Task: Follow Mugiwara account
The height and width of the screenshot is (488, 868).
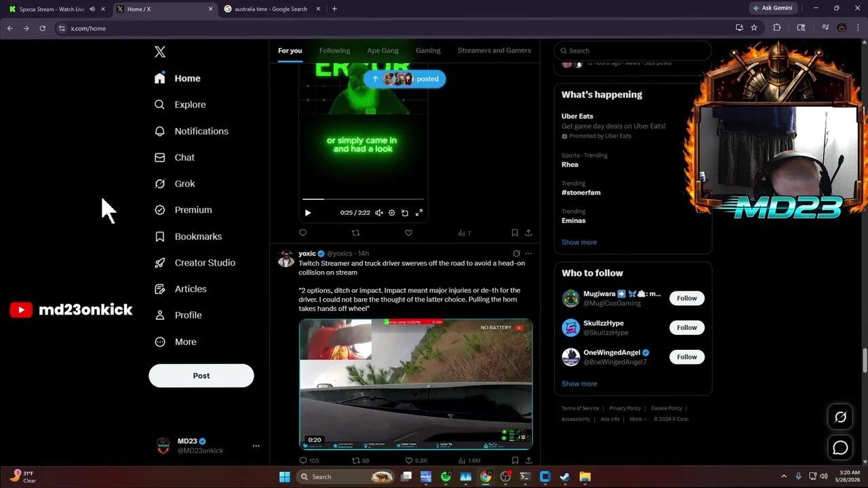Action: [x=686, y=298]
